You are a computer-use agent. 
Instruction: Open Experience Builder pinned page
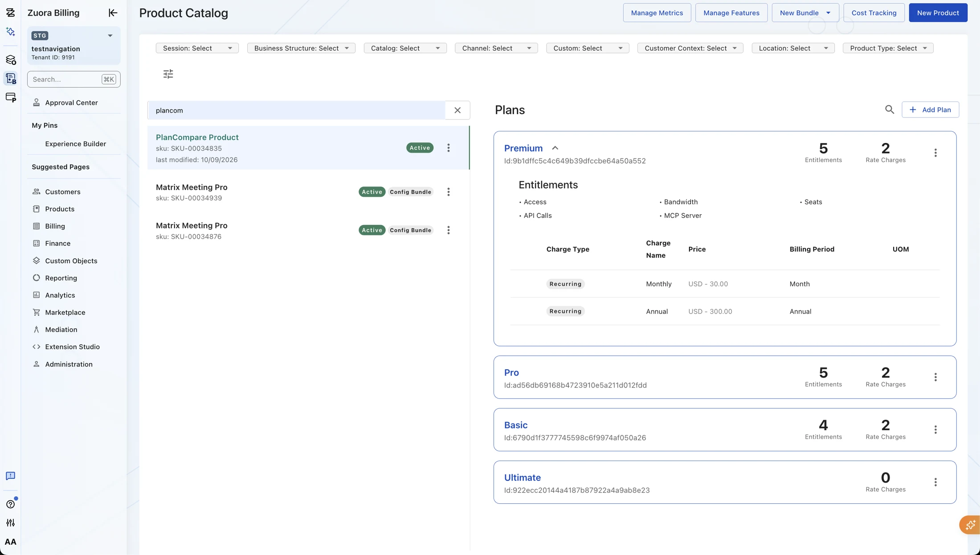tap(75, 144)
